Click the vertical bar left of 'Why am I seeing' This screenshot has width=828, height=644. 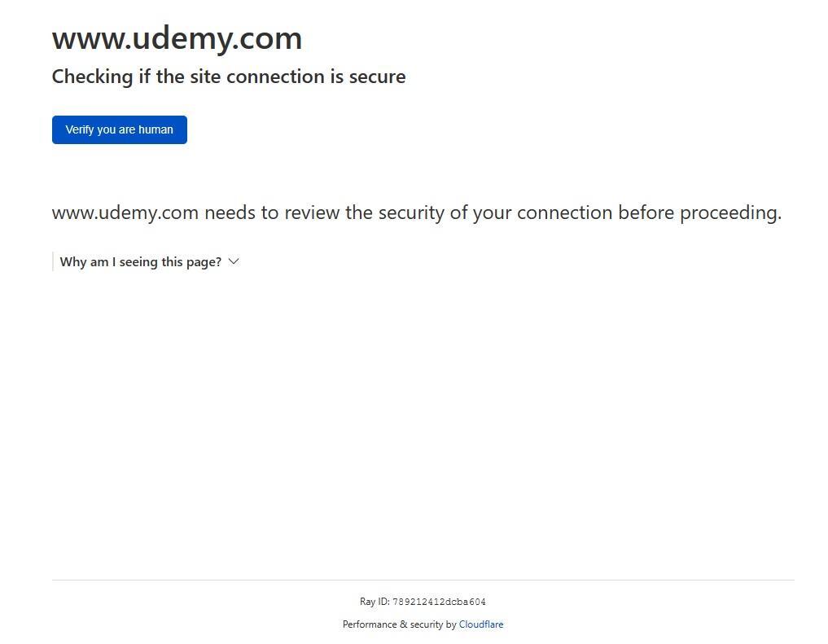pos(53,261)
